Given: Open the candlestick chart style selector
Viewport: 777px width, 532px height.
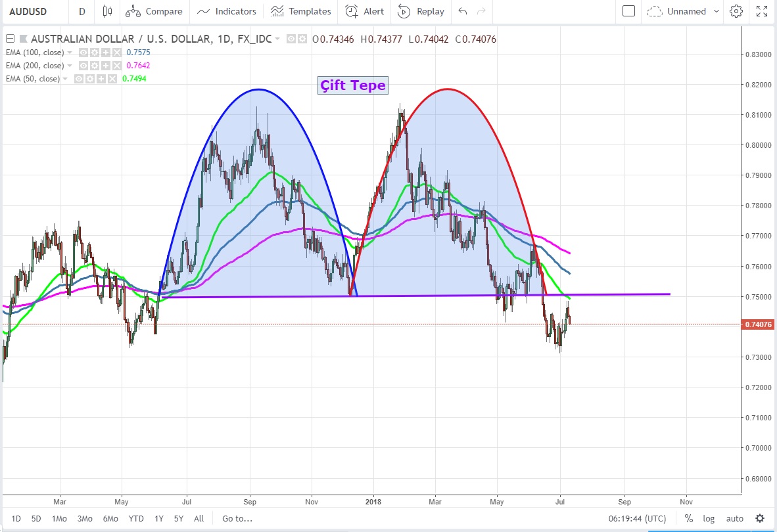Looking at the screenshot, I should (108, 11).
